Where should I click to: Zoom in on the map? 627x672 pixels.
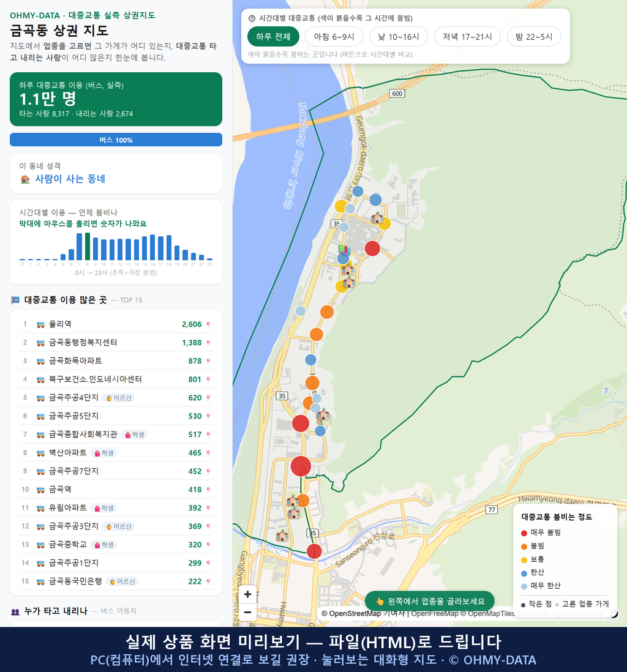coord(247,594)
